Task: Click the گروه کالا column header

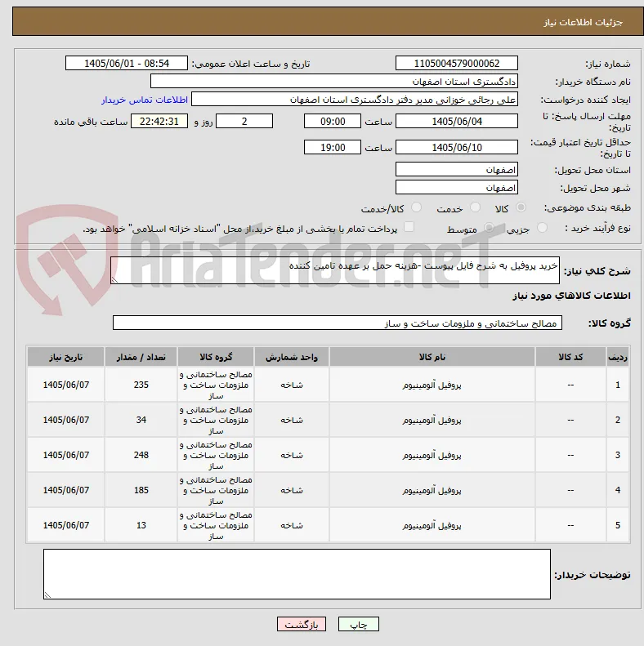Action: [x=216, y=357]
